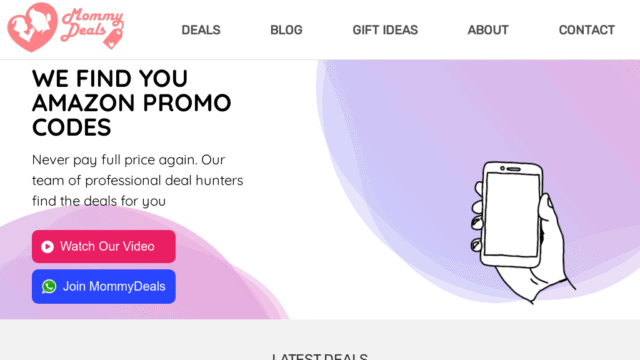This screenshot has width=640, height=360.
Task: Click the Mommy Deals script logo text
Action: pos(92,24)
